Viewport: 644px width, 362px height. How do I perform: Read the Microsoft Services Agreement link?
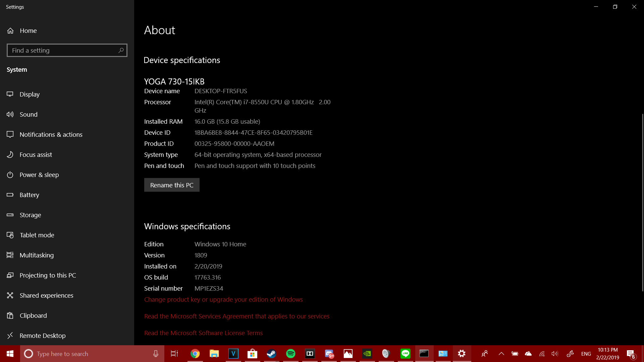point(237,316)
